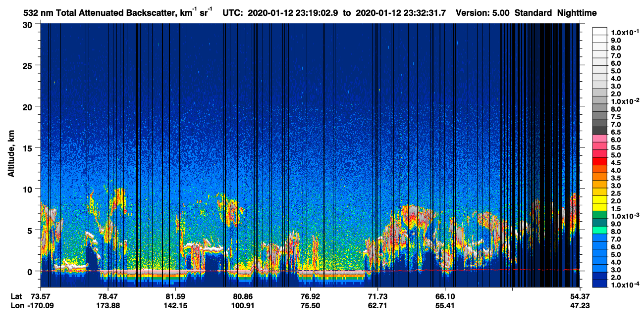Click longitude value 47.23

pos(580,305)
